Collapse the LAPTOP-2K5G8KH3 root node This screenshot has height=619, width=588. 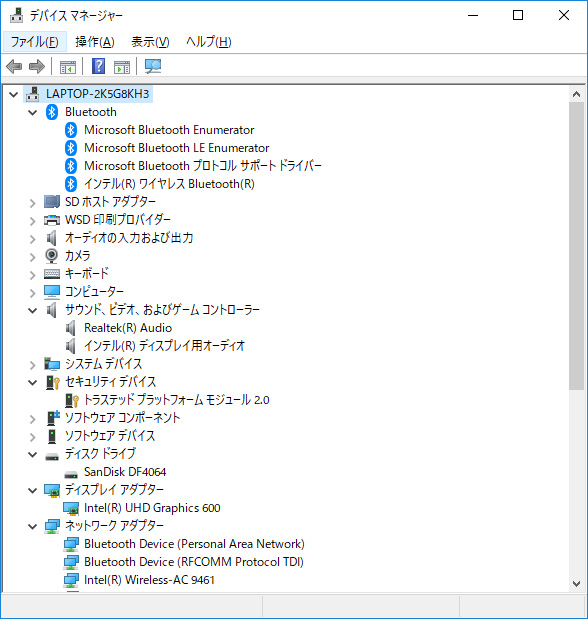pos(14,95)
